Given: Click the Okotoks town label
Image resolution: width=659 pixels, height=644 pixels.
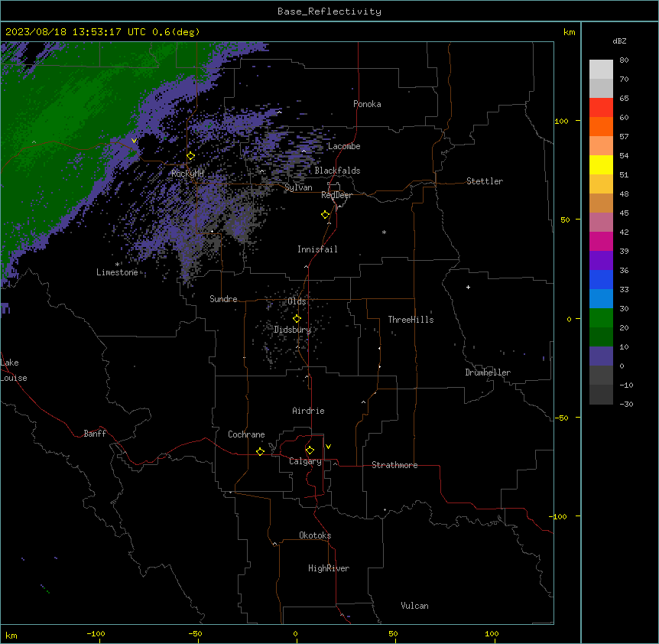Looking at the screenshot, I should [x=315, y=535].
